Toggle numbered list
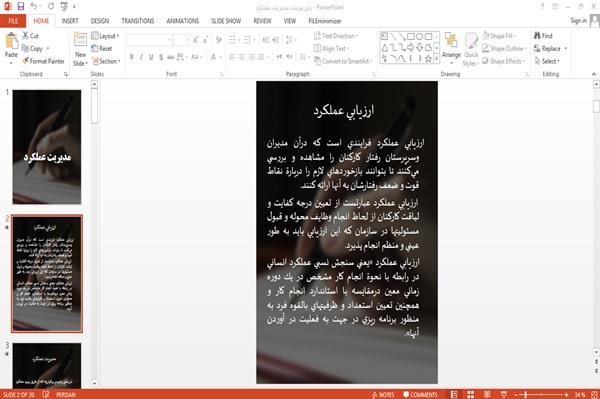 (x=248, y=40)
